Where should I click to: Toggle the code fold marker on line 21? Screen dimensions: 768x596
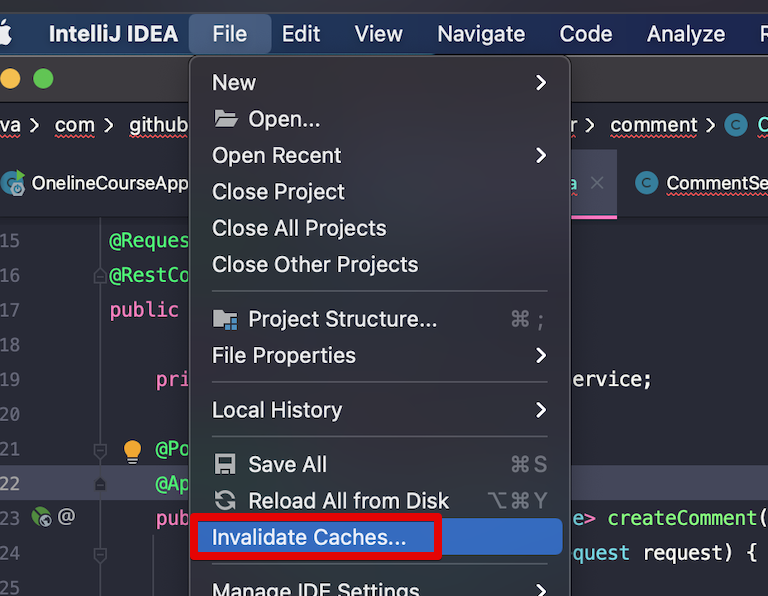[x=100, y=451]
